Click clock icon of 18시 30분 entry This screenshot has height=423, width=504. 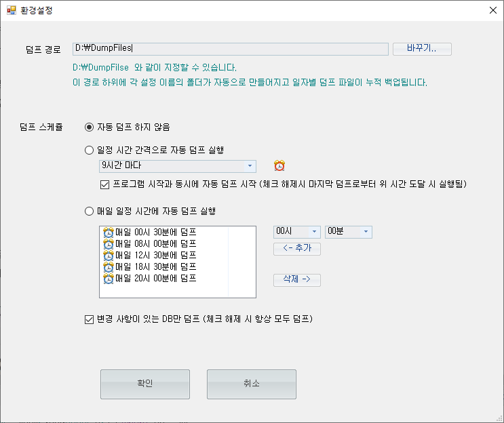pos(109,267)
